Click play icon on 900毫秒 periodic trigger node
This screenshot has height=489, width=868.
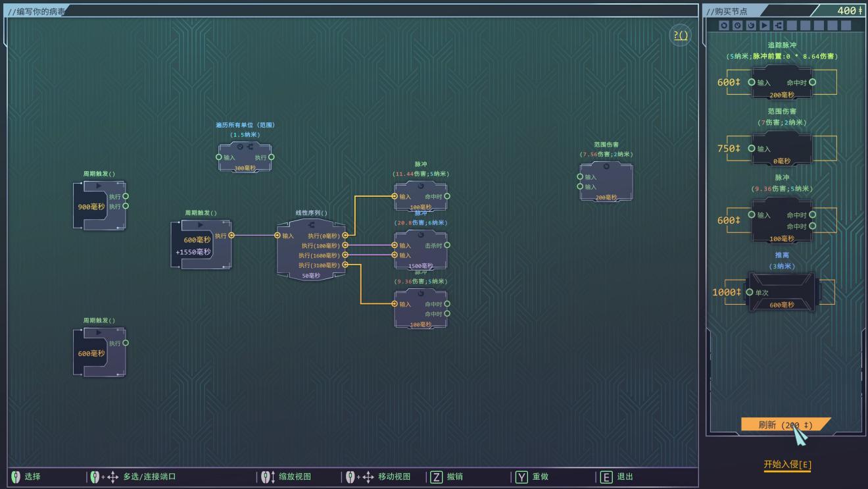coord(99,186)
